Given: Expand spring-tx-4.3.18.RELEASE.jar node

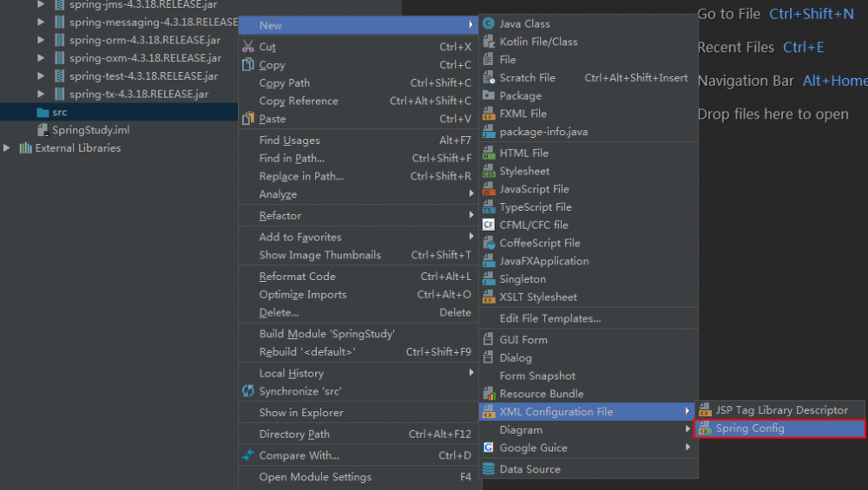Looking at the screenshot, I should point(41,94).
